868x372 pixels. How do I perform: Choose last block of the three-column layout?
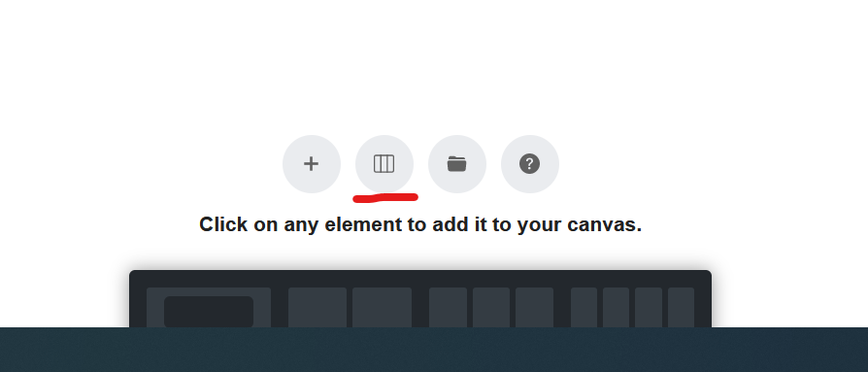(534, 307)
